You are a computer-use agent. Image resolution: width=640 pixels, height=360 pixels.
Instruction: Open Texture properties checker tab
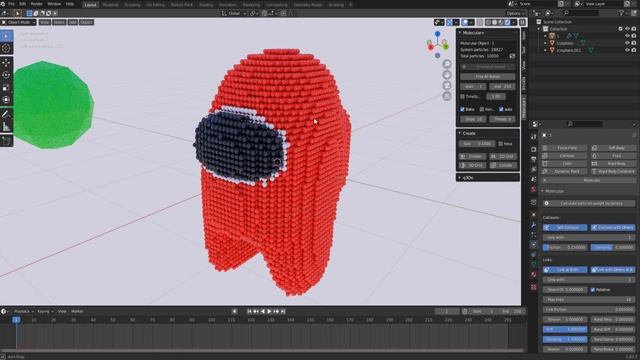tap(533, 287)
